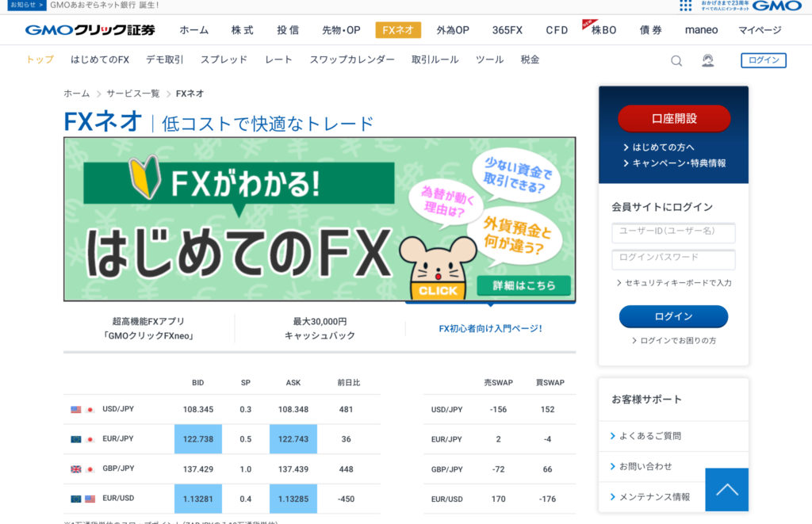Image resolution: width=812 pixels, height=524 pixels.
Task: Select the FXネオ highlighted menu item
Action: (x=398, y=30)
